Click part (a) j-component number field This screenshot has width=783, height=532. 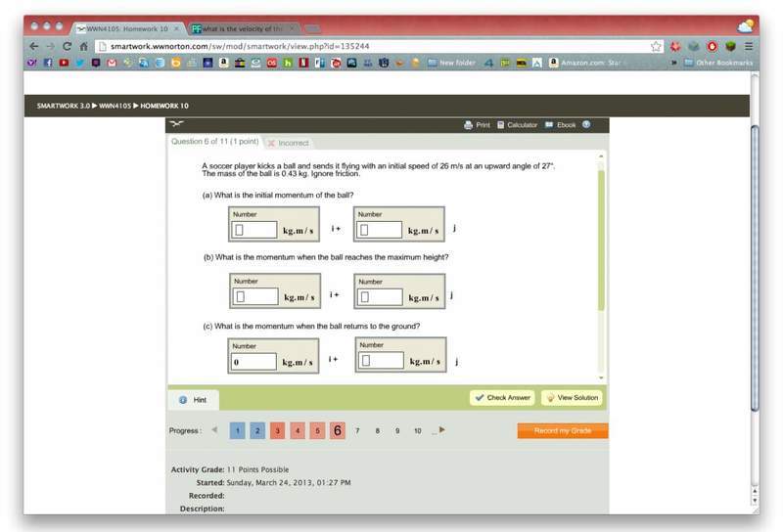pos(379,230)
